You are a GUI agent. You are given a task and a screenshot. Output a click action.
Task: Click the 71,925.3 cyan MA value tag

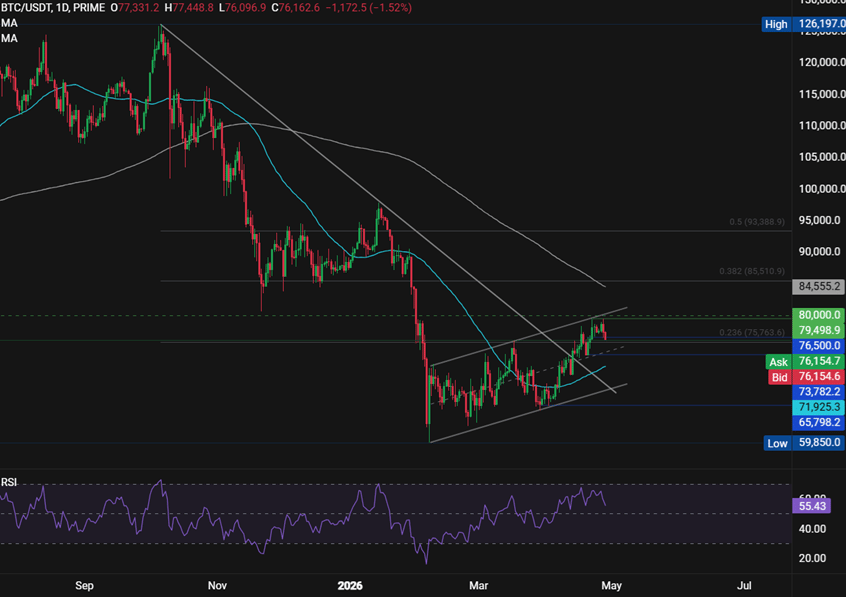pyautogui.click(x=818, y=407)
